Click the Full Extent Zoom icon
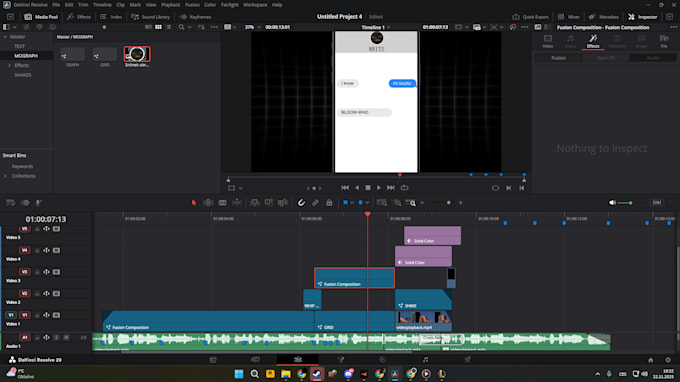The width and height of the screenshot is (680, 382). tap(382, 202)
